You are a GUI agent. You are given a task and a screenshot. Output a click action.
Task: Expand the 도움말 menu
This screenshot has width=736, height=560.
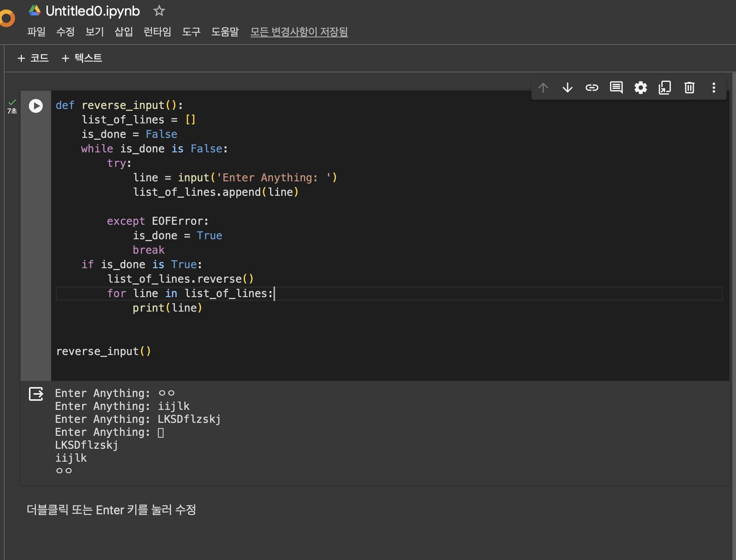click(225, 32)
